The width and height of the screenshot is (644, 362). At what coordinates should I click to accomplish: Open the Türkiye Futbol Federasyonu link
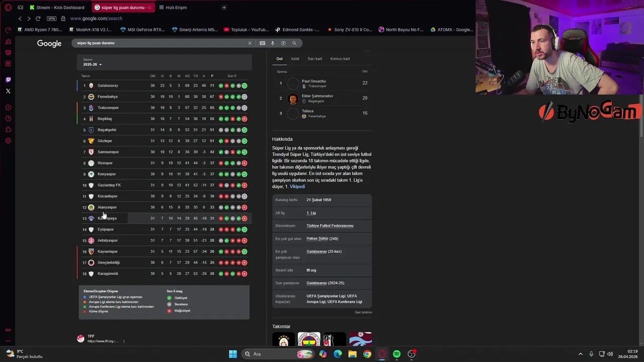click(x=330, y=226)
